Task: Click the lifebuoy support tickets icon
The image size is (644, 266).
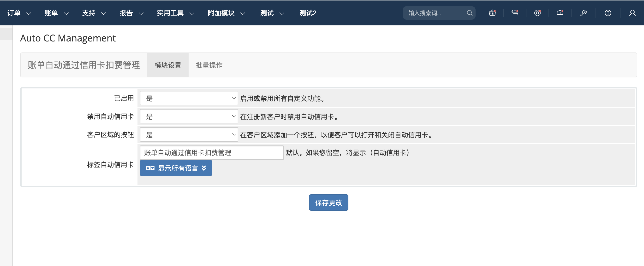Action: 537,13
